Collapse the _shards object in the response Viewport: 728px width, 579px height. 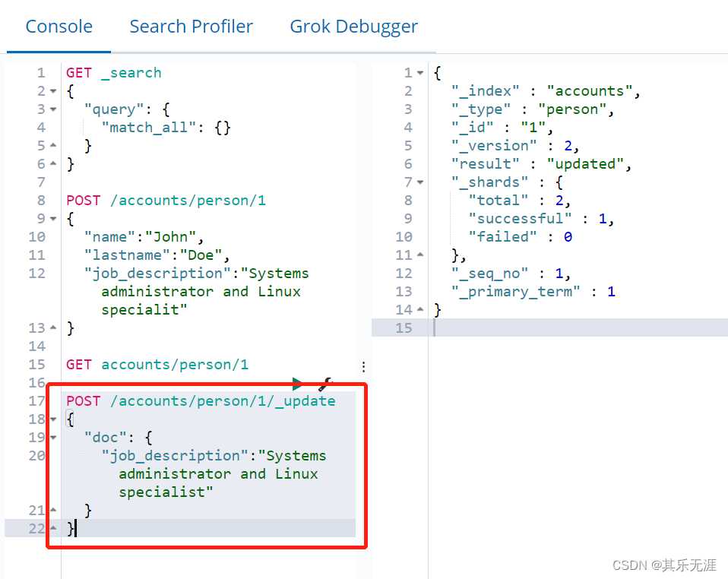422,182
